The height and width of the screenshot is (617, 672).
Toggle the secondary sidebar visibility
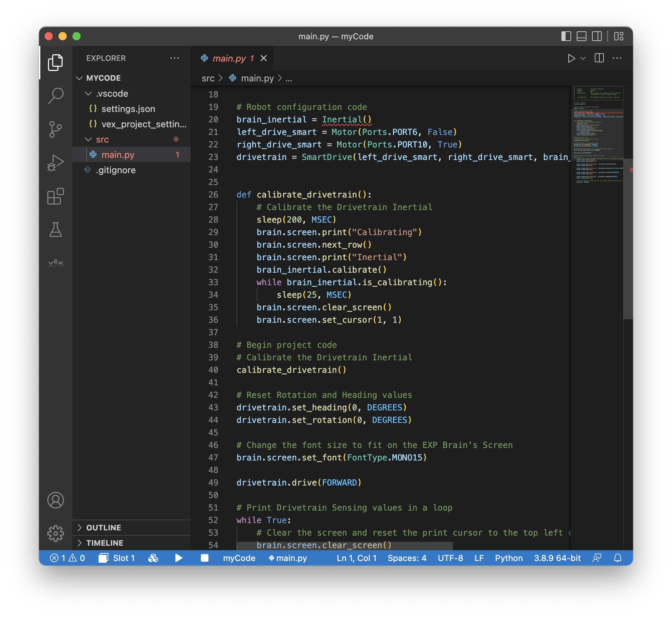[597, 36]
